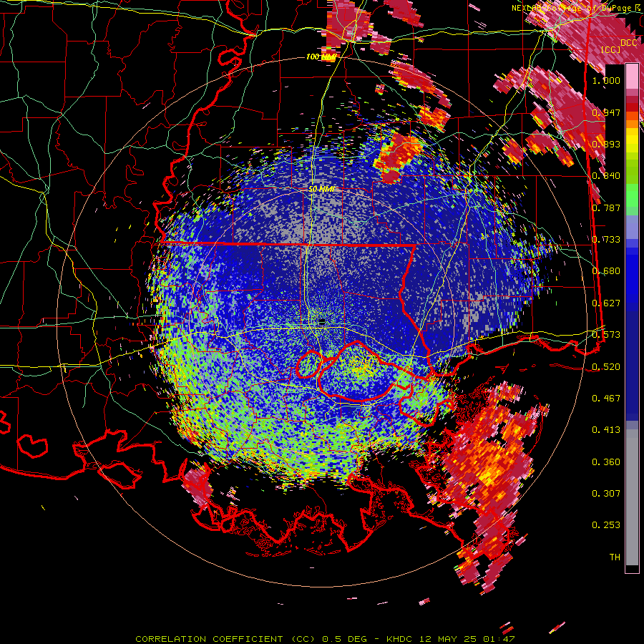Screen dimensions: 644x644
Task: Select the 0.360 scale value
Action: point(606,462)
